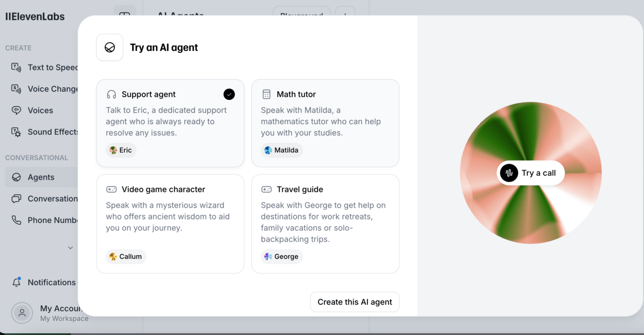Go to the Voices page
Image resolution: width=644 pixels, height=335 pixels.
pos(41,110)
